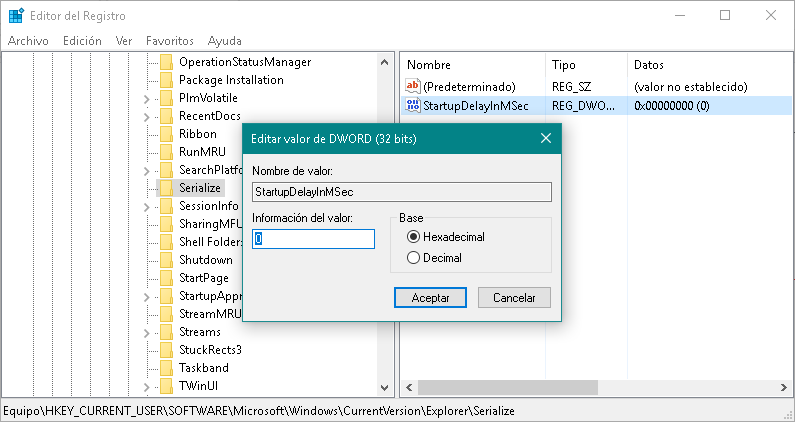The image size is (795, 422).
Task: Click the StuckRects3 folder icon
Action: click(166, 350)
